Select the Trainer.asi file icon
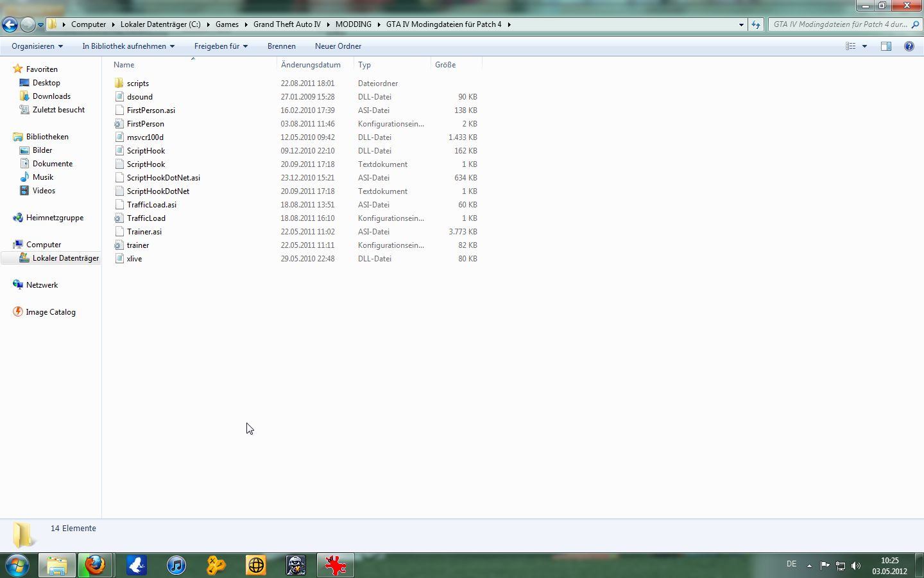Screen dimensions: 924x578 119,232
